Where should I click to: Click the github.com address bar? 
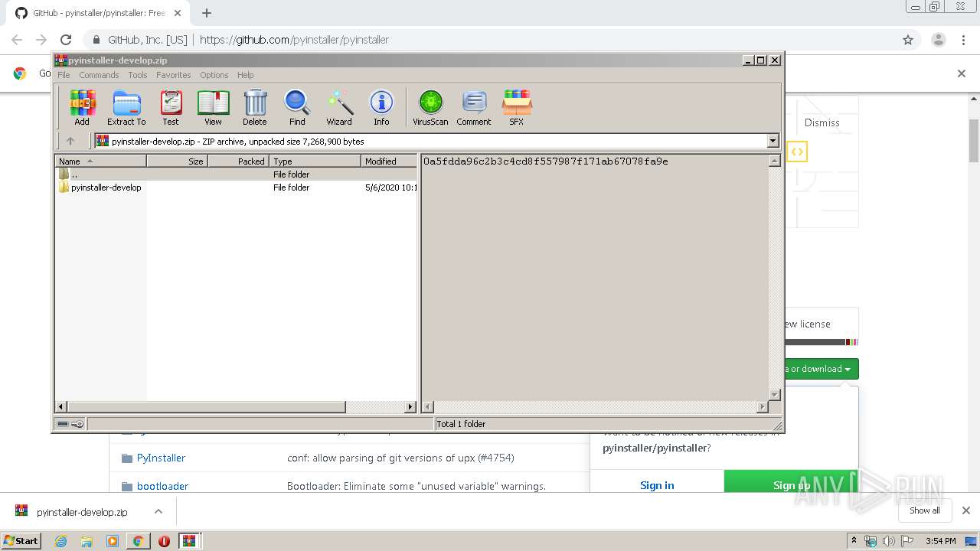click(490, 40)
